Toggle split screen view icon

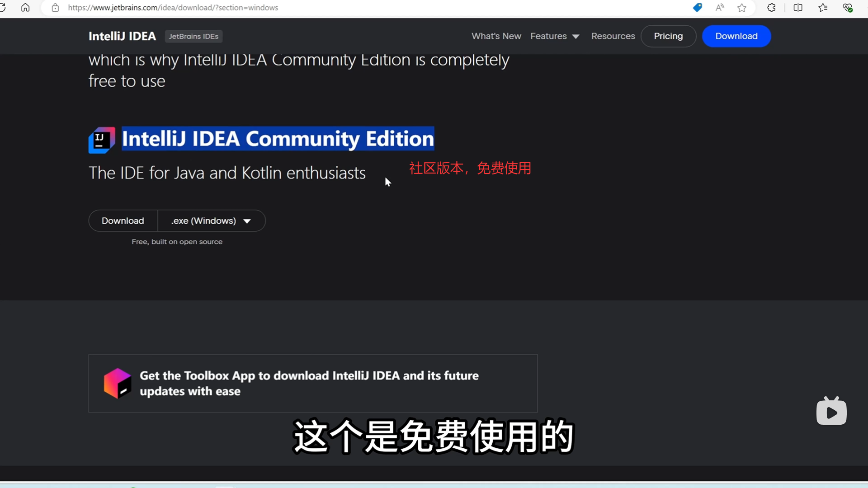coord(798,8)
